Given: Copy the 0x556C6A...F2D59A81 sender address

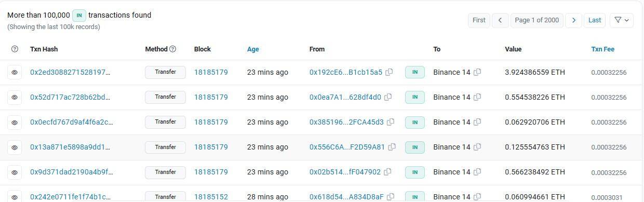Looking at the screenshot, I should tap(392, 147).
